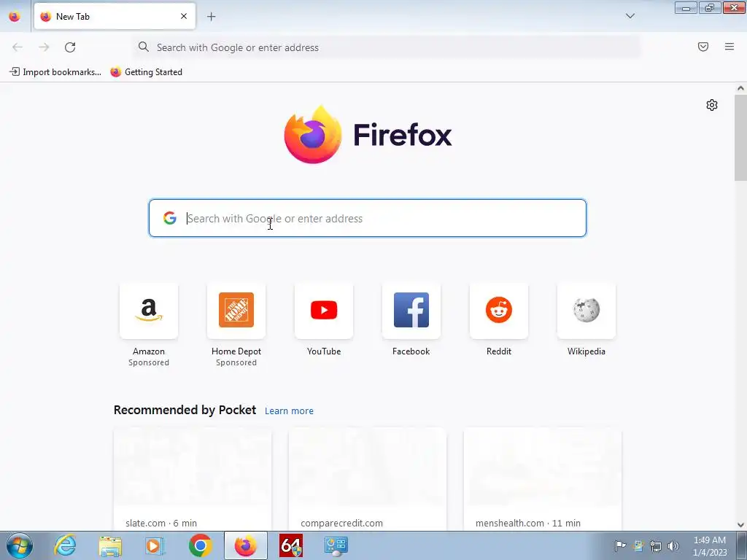Click the page scrollbar up arrow

740,88
